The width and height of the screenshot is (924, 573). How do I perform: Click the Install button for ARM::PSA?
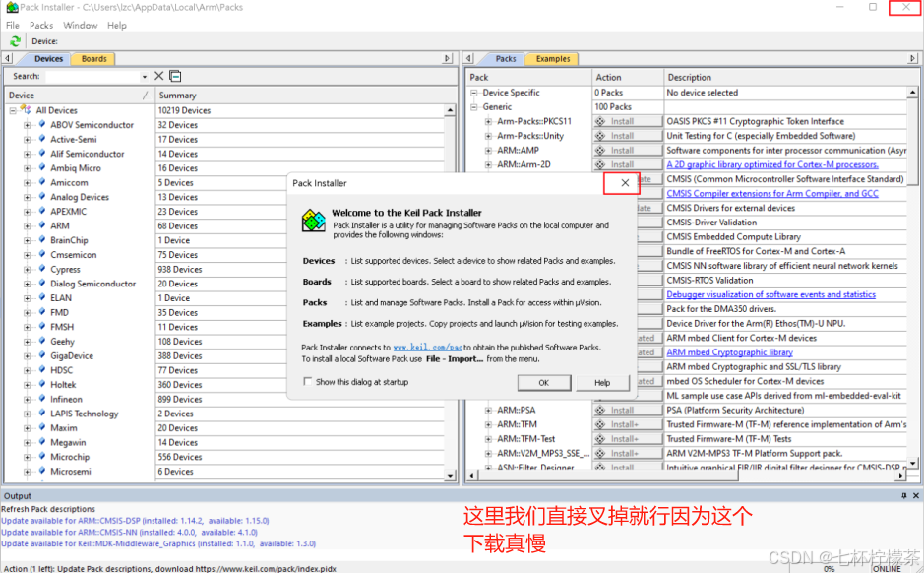point(628,410)
